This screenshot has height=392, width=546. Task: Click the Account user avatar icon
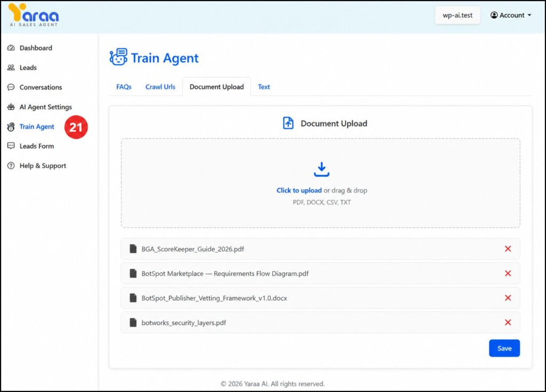pos(494,15)
